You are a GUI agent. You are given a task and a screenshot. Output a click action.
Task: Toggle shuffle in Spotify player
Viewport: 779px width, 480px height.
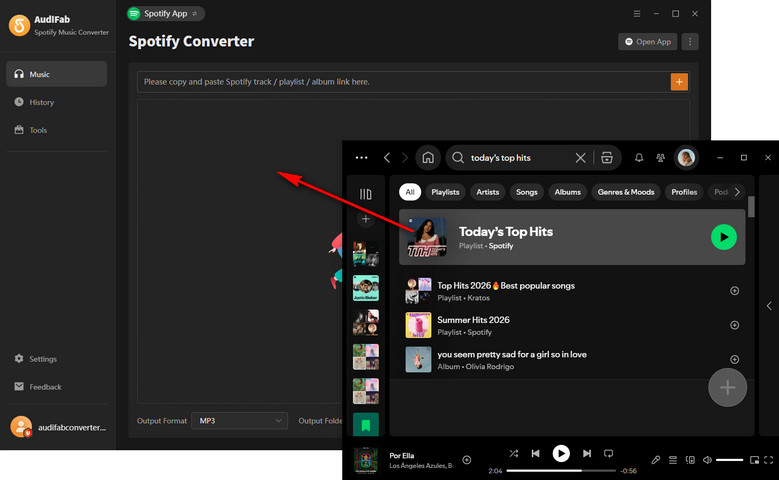pos(514,453)
